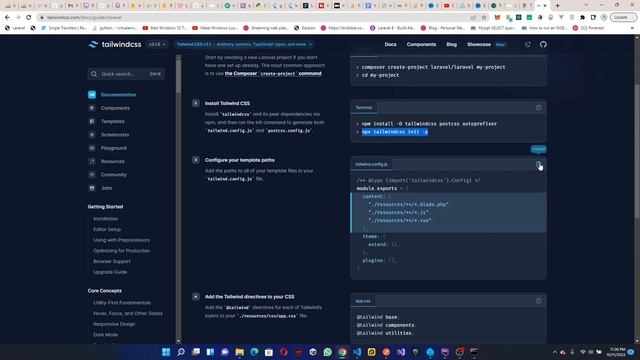Focus the Quick search field
Viewport: 640px width, 360px height.
126,74
